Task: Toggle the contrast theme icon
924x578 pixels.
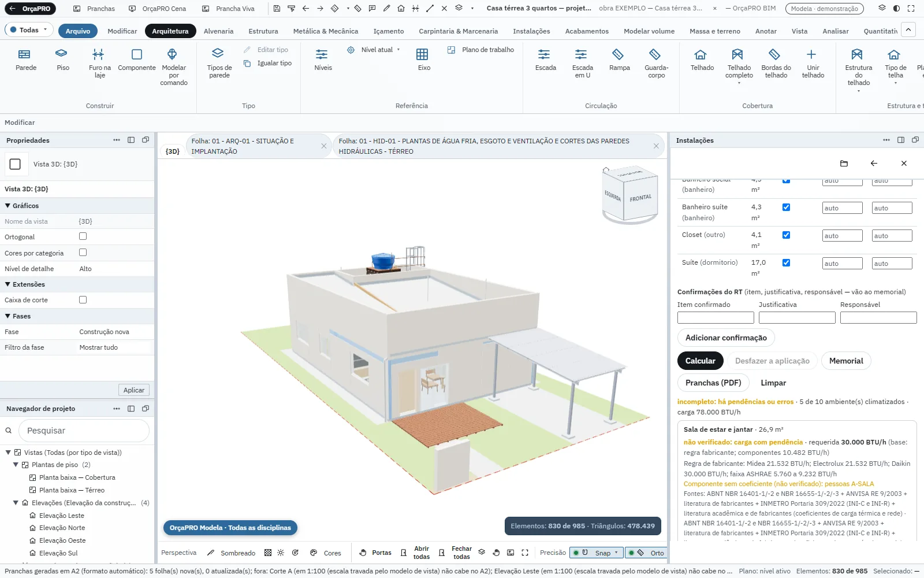Action: click(896, 9)
